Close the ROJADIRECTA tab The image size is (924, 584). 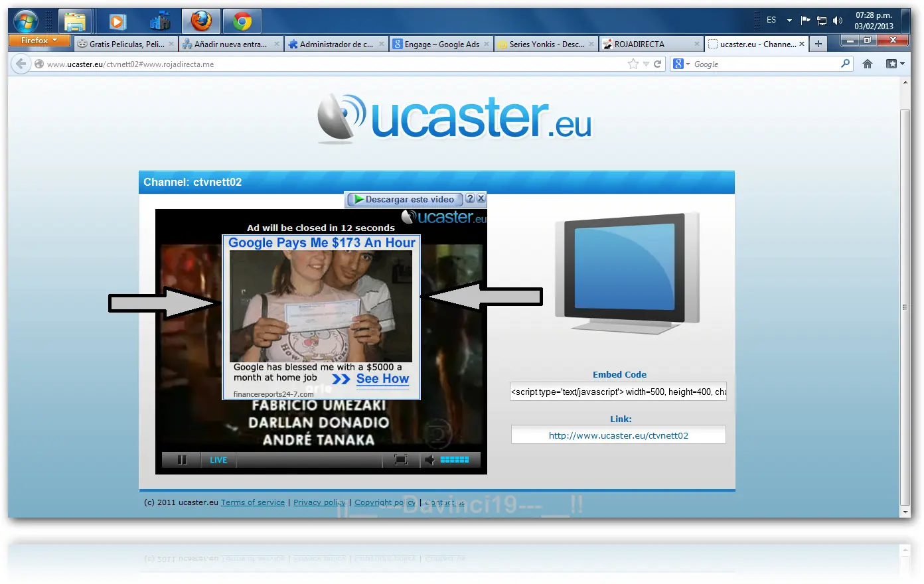[x=696, y=44]
